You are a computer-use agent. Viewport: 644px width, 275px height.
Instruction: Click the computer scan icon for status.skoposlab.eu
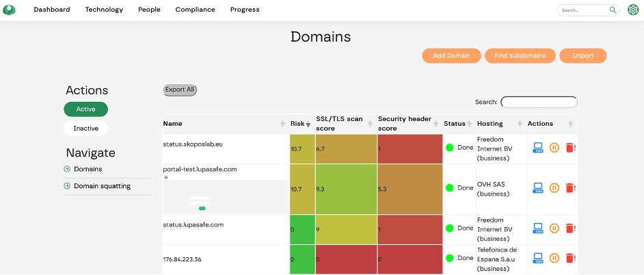538,148
